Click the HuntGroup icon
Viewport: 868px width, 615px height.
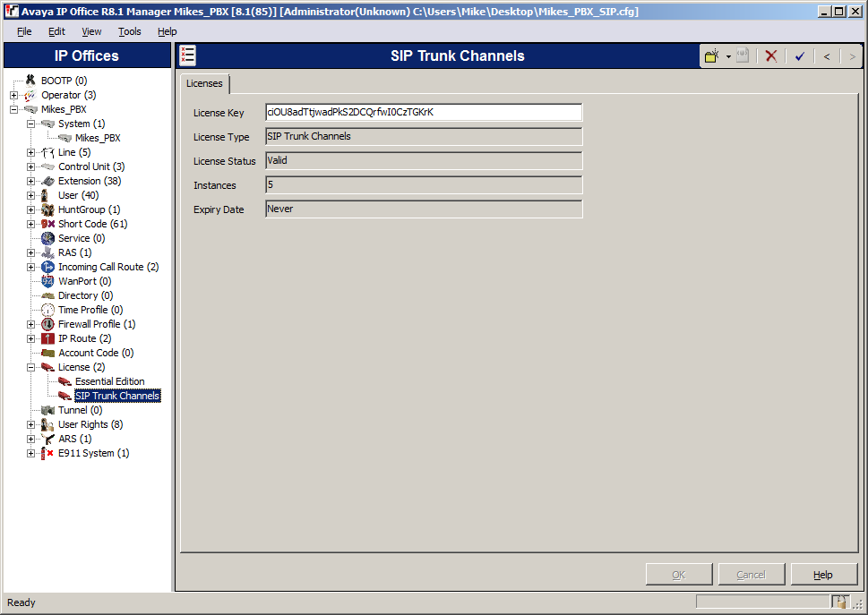point(47,209)
